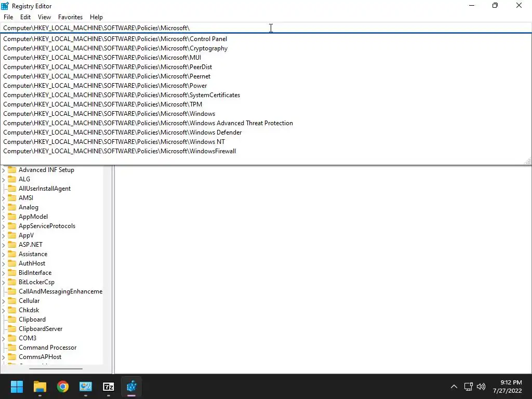Open 7-Zip from the taskbar
Viewport: 532px width, 399px height.
pyautogui.click(x=109, y=387)
